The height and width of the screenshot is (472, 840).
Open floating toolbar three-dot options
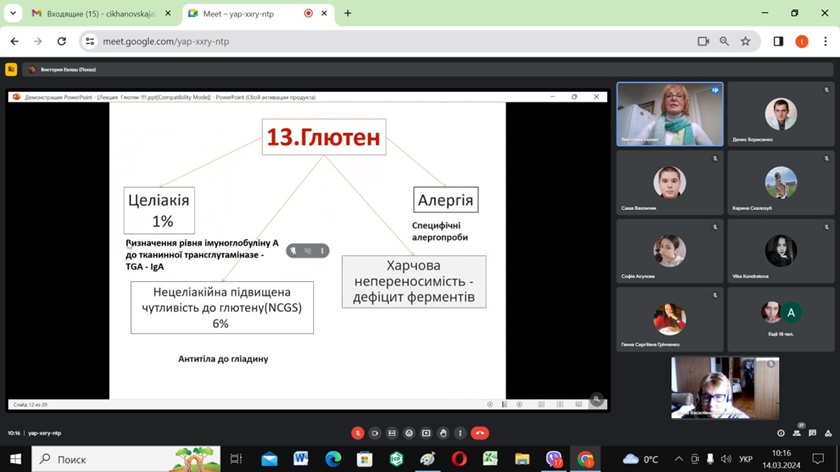[x=322, y=251]
